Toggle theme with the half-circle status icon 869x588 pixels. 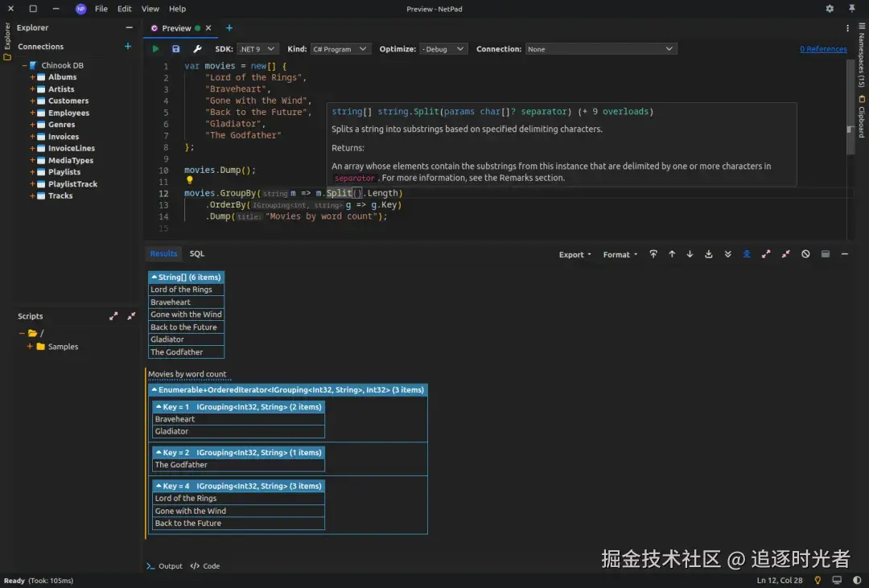tap(857, 580)
